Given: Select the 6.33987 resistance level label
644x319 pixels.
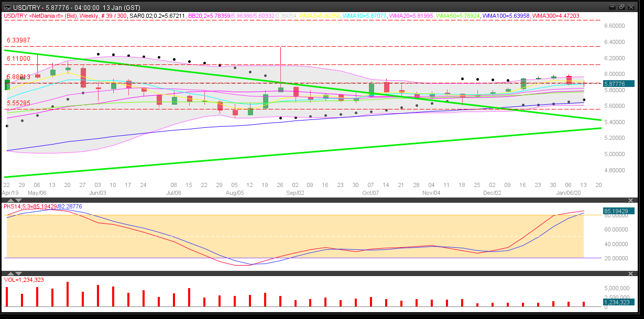Looking at the screenshot, I should [18, 40].
